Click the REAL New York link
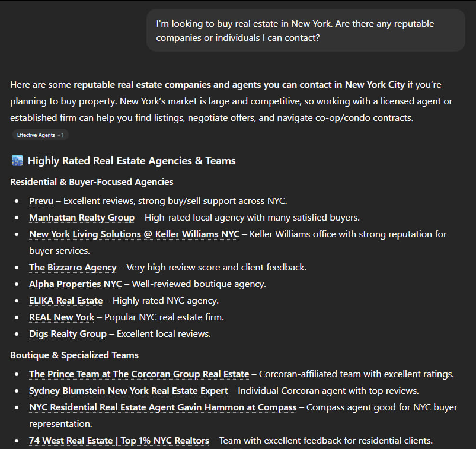This screenshot has width=476, height=449. click(62, 317)
